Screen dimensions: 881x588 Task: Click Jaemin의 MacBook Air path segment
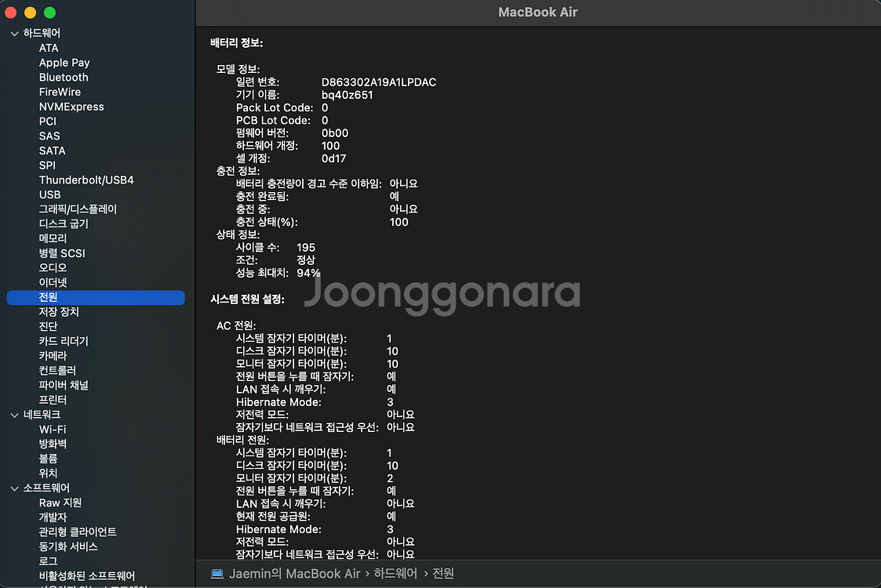coord(294,573)
